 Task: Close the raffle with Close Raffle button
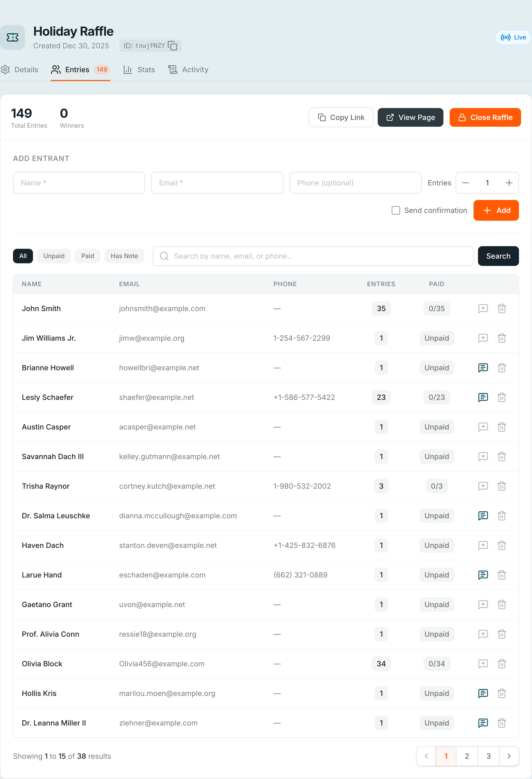pos(485,117)
